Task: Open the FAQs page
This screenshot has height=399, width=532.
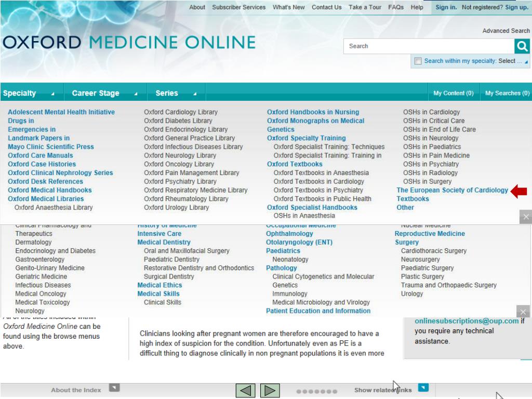Action: (396, 7)
